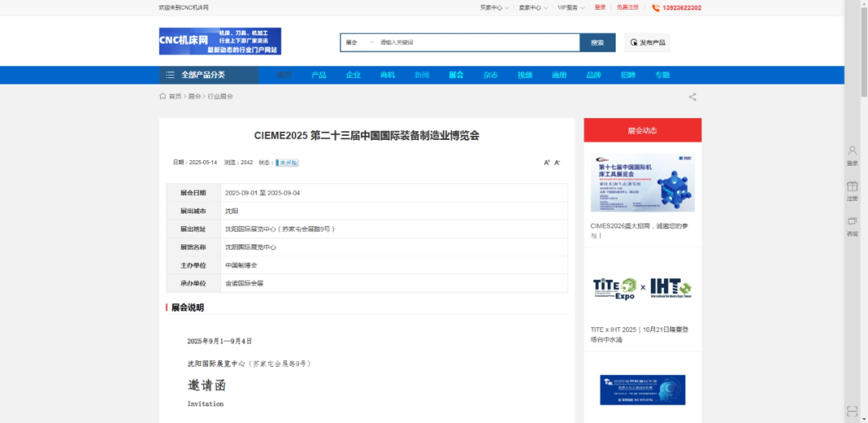Click the TITE x IHT 2025 news link
This screenshot has height=423, width=868.
[640, 335]
